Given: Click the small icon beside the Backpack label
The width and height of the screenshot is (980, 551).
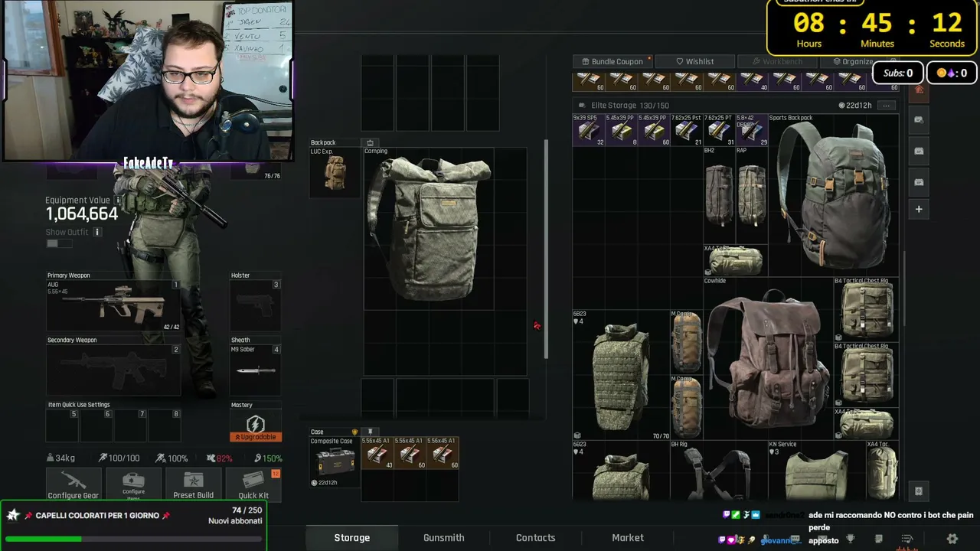Looking at the screenshot, I should [370, 142].
